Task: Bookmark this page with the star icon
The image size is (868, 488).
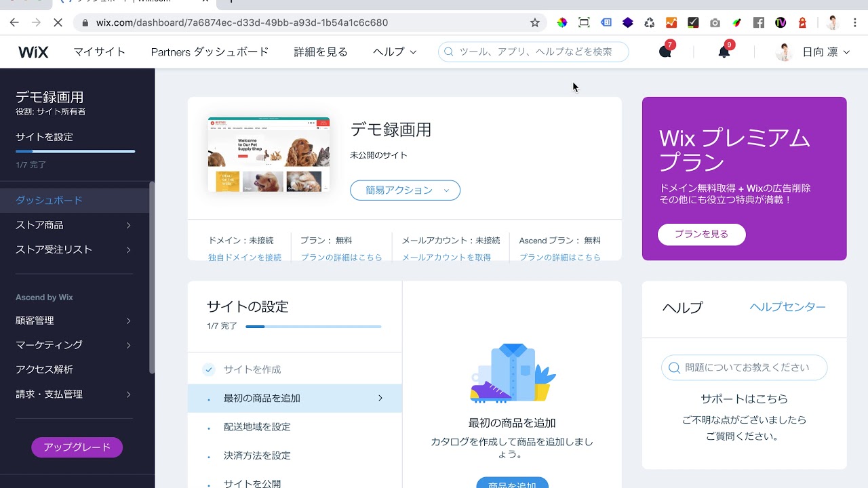Action: [535, 22]
